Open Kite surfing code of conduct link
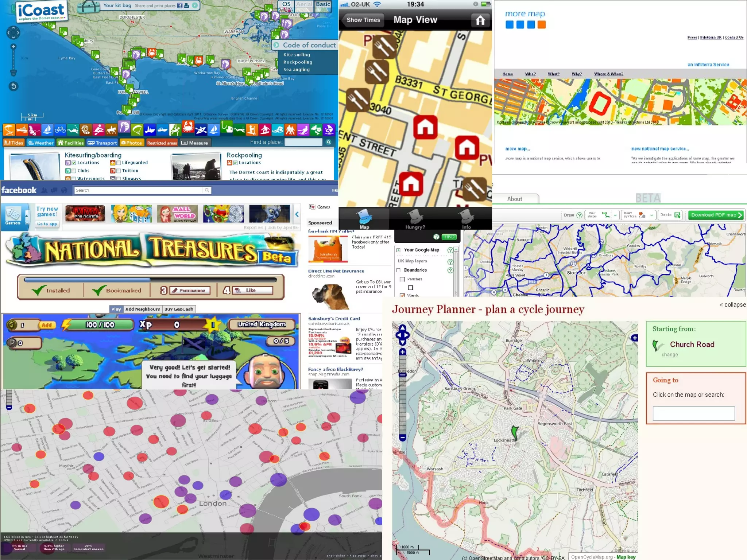 click(x=297, y=55)
